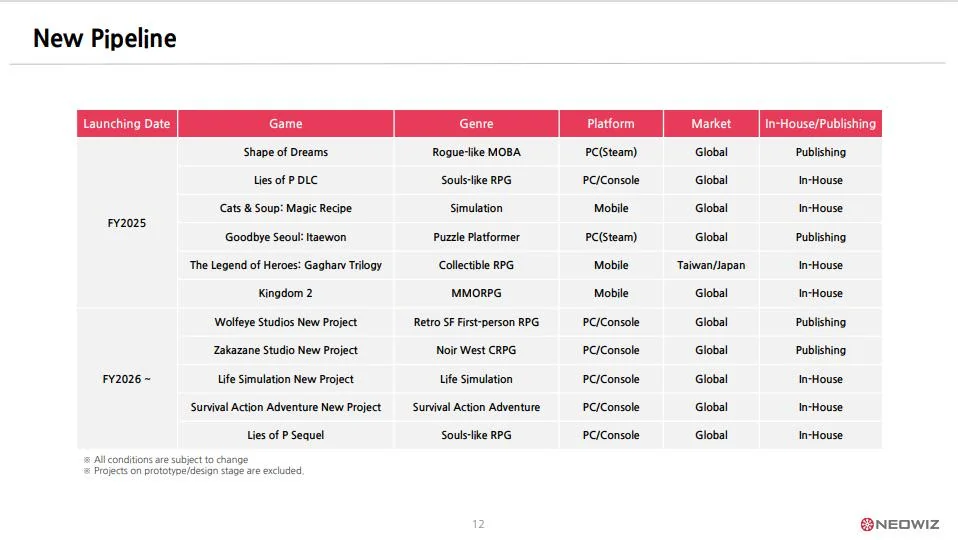Click 'Mobile' in Kingdom 2 row
The image size is (958, 540).
610,293
